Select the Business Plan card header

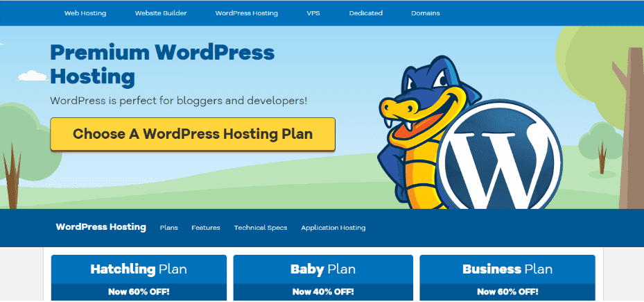coord(507,269)
